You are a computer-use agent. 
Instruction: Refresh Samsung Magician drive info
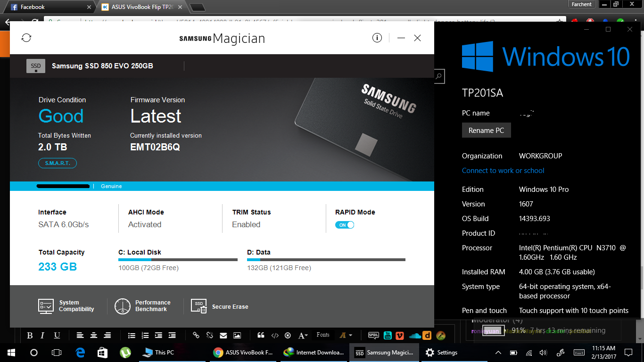tap(26, 38)
